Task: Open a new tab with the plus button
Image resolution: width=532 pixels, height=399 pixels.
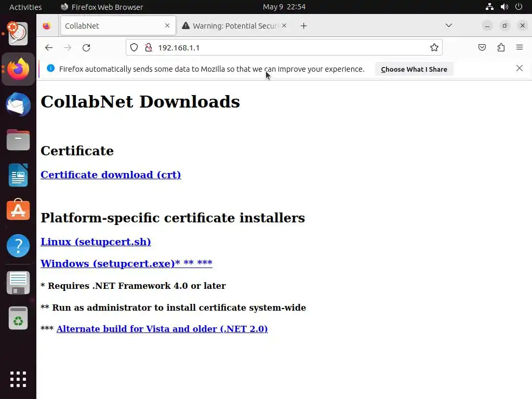Action: 303,26
